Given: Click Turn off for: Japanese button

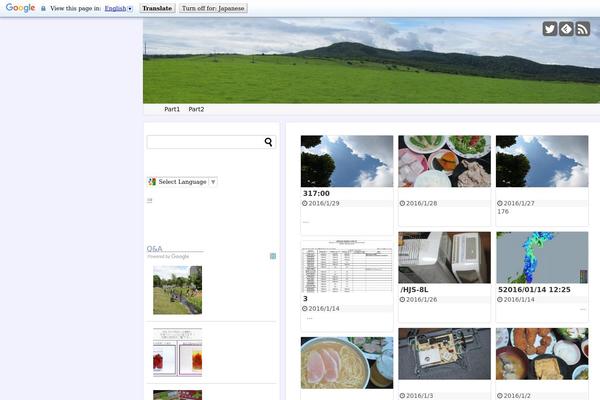Looking at the screenshot, I should pyautogui.click(x=213, y=8).
